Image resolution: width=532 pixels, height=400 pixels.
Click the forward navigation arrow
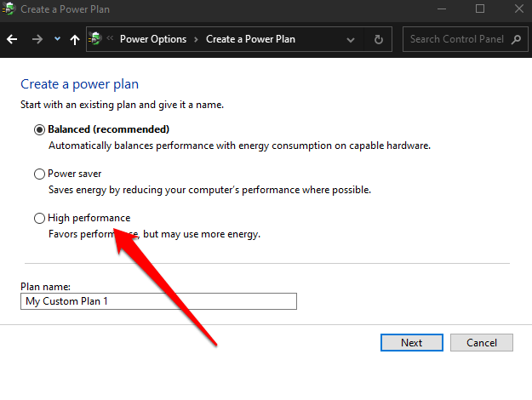[x=37, y=39]
